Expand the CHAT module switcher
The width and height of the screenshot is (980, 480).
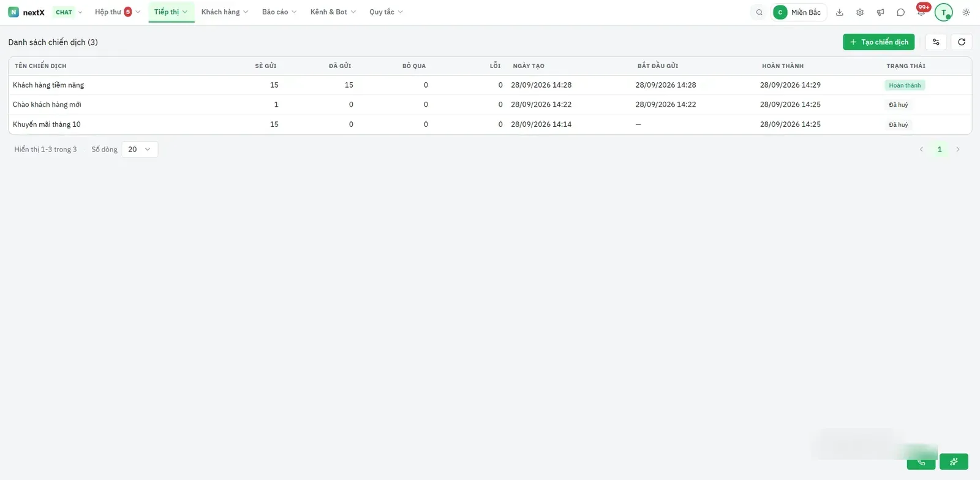[68, 12]
